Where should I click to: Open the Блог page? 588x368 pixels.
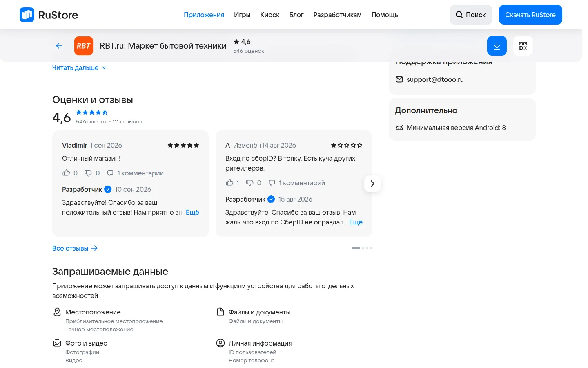pyautogui.click(x=296, y=15)
